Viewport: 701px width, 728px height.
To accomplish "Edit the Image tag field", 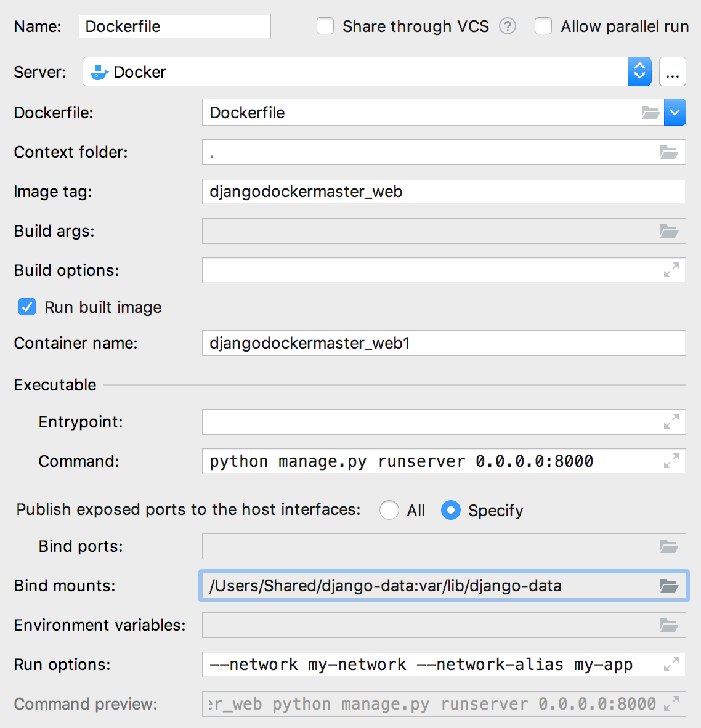I will 444,192.
